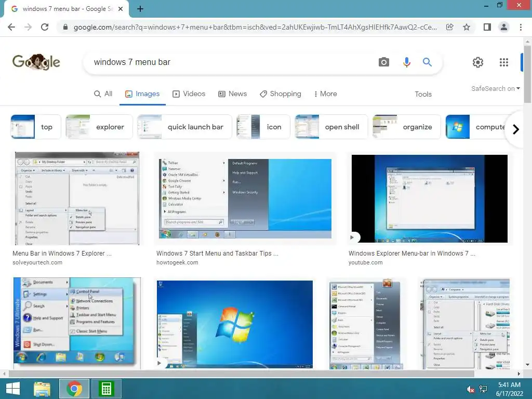Filter images by the 'organize' chip
The image size is (532, 399).
click(x=406, y=127)
